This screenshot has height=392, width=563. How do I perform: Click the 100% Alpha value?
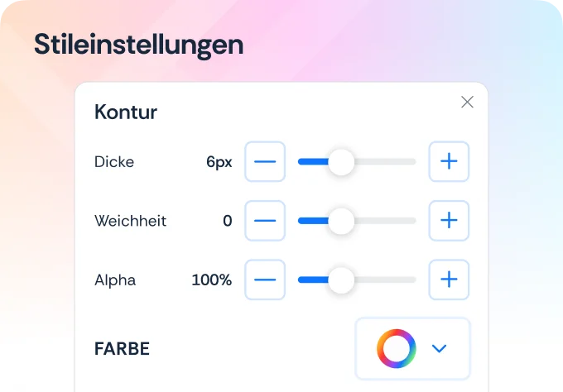tap(212, 280)
